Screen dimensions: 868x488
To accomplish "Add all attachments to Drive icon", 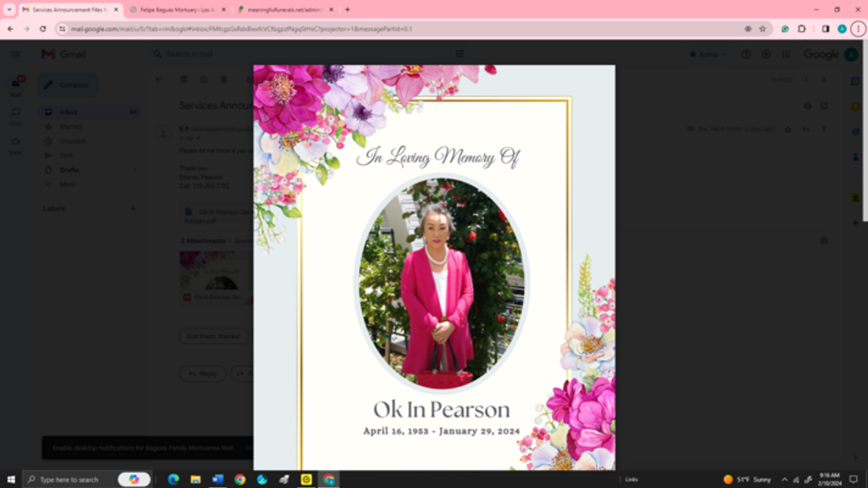I will [824, 241].
